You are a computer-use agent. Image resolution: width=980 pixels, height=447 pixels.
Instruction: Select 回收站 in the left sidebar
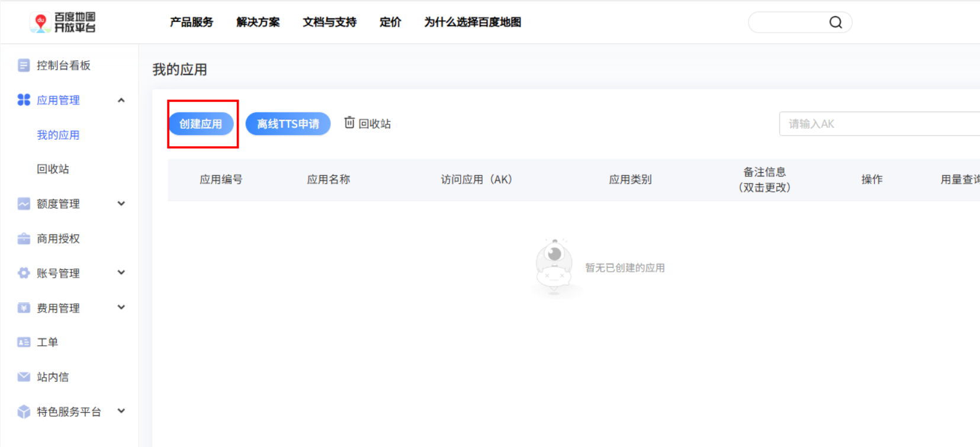(x=53, y=169)
